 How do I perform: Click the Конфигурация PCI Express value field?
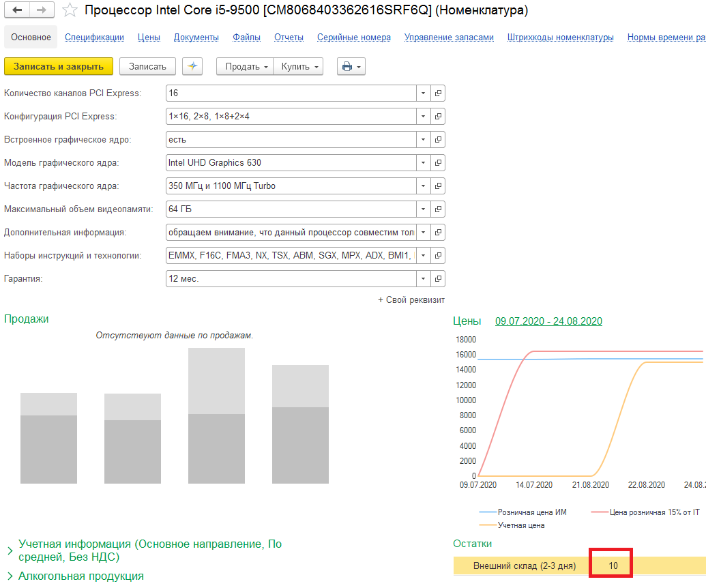(291, 116)
